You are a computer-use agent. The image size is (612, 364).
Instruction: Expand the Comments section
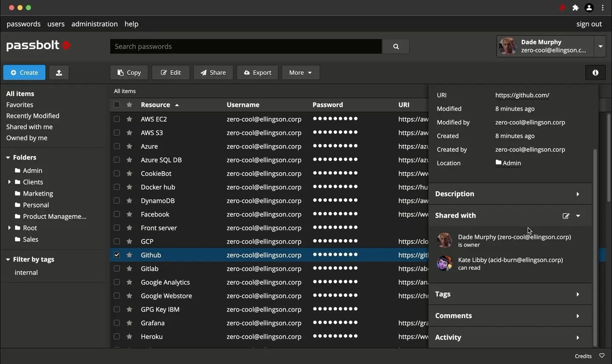coord(578,316)
